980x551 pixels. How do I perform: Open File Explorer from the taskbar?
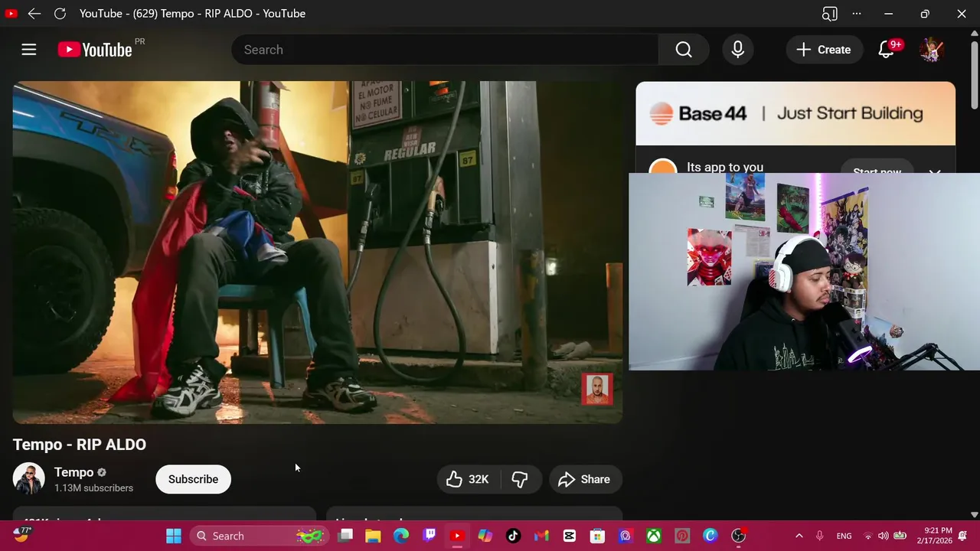click(x=373, y=536)
